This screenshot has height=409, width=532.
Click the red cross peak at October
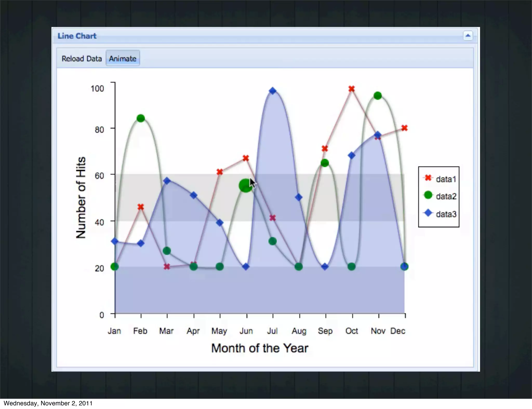pos(351,89)
